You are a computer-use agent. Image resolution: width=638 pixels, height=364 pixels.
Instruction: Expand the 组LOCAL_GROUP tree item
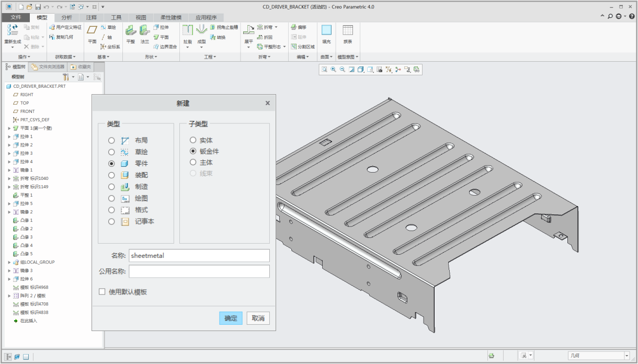click(x=9, y=262)
